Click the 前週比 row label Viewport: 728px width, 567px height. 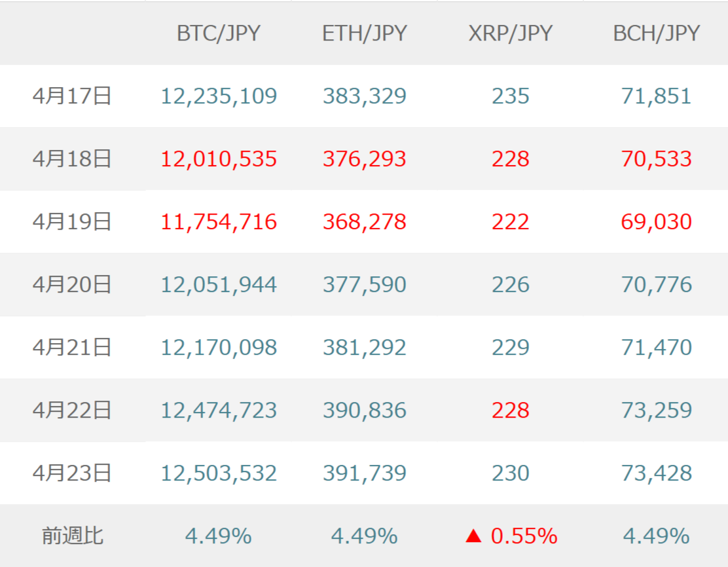pos(73,537)
